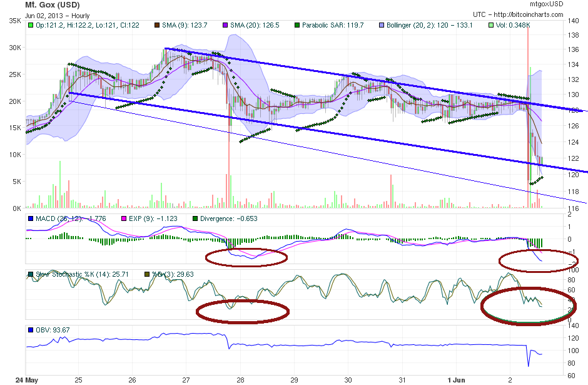The height and width of the screenshot is (385, 588).
Task: Click the 118 price axis label
Action: click(574, 192)
